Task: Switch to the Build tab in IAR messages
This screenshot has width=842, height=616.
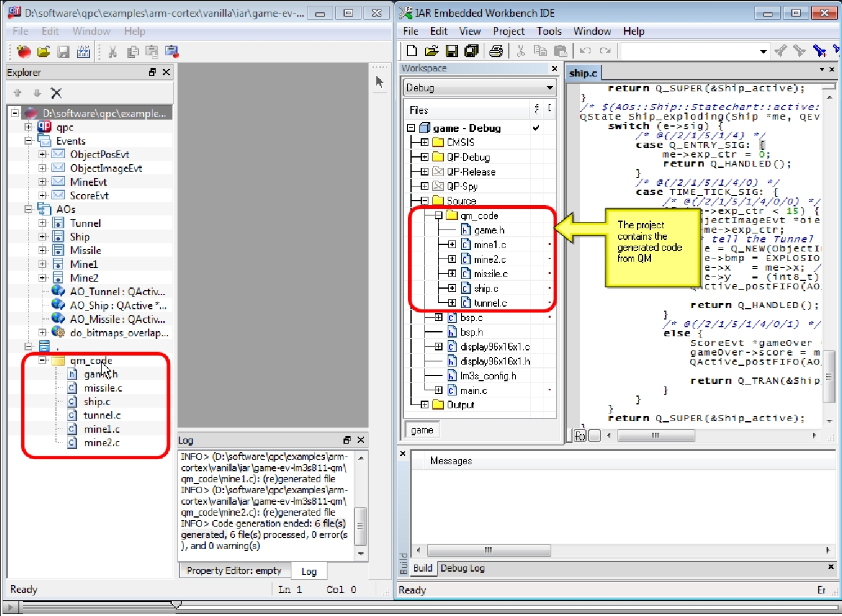Action: (423, 568)
